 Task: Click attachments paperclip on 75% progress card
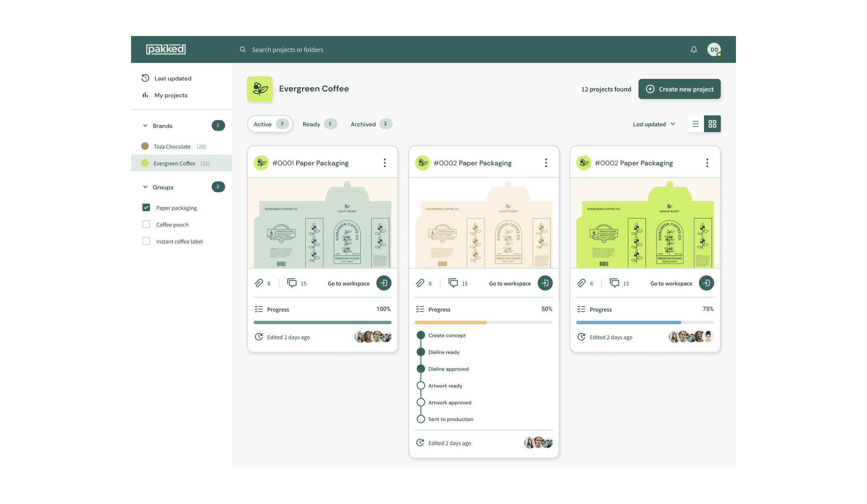click(581, 283)
